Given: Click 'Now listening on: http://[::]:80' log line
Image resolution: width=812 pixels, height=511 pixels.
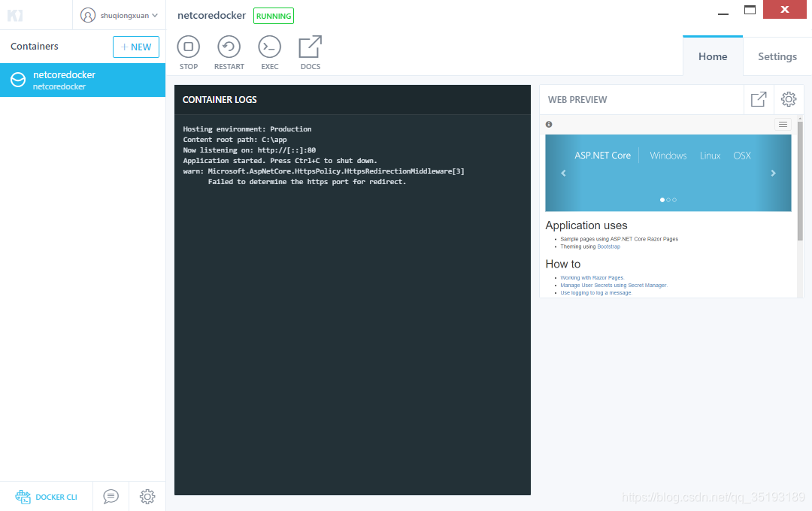Looking at the screenshot, I should click(249, 150).
